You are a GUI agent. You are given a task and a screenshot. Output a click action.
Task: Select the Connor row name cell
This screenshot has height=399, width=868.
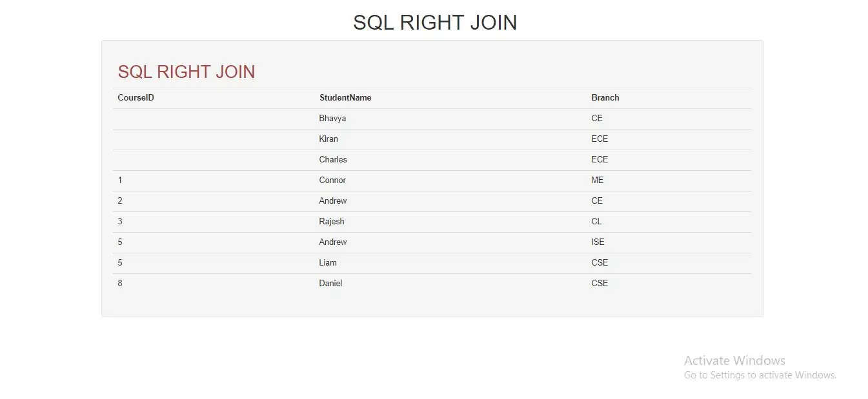(x=332, y=180)
